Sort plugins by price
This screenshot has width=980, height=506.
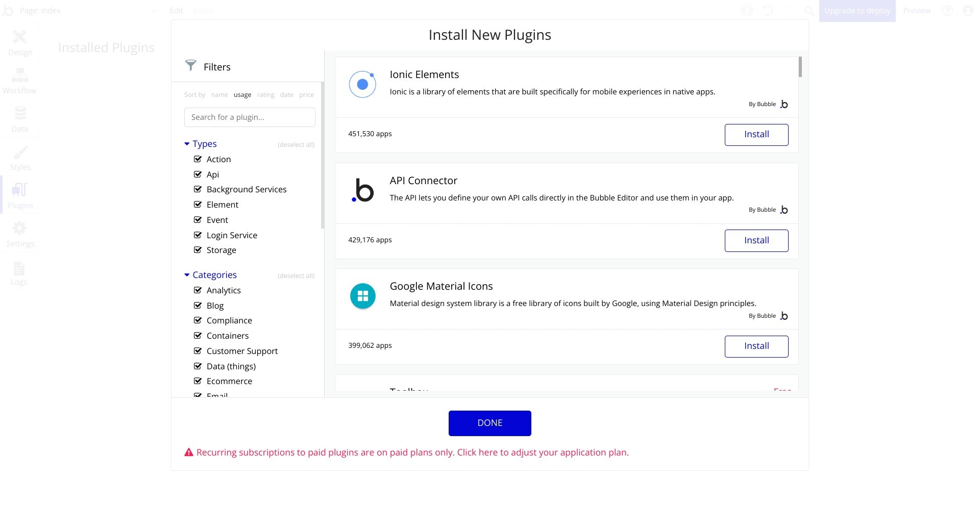(306, 95)
